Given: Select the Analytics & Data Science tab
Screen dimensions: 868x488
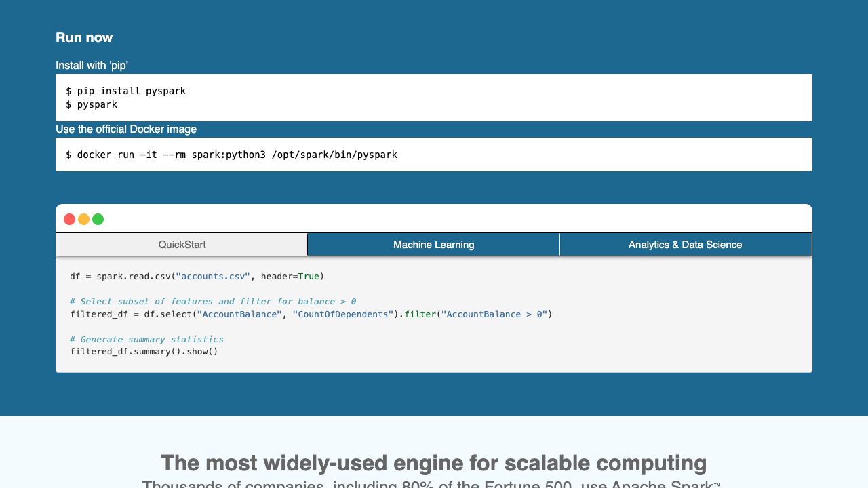Looking at the screenshot, I should click(x=685, y=245).
